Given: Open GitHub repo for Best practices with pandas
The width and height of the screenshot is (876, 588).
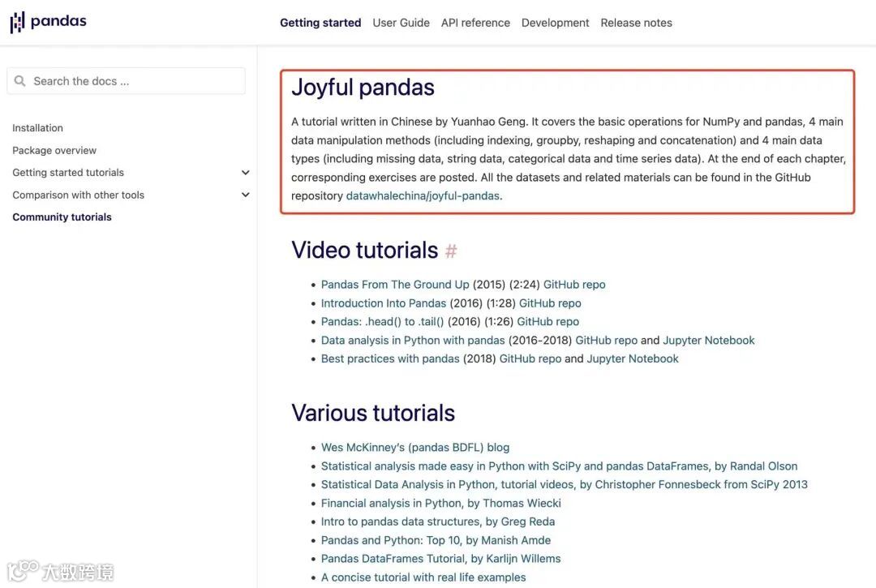Looking at the screenshot, I should coord(530,359).
